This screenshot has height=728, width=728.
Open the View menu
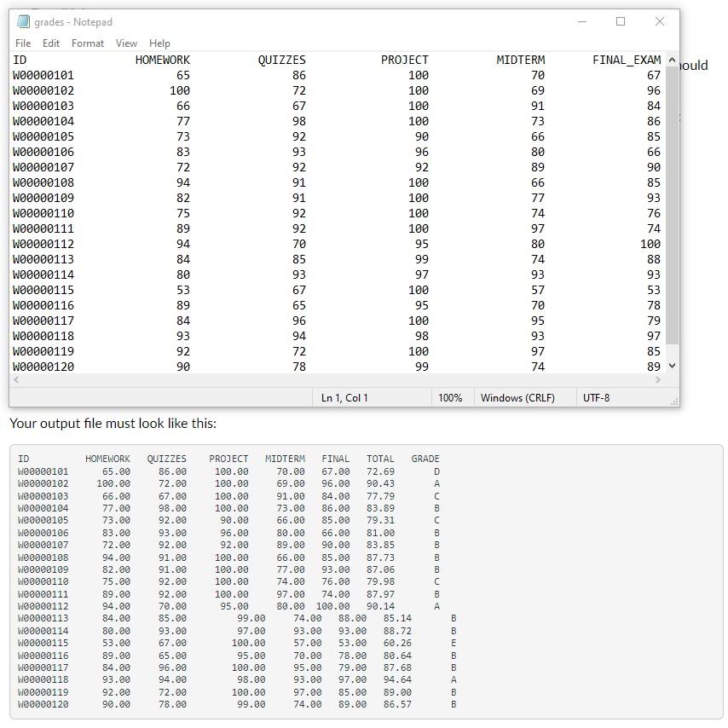[126, 43]
